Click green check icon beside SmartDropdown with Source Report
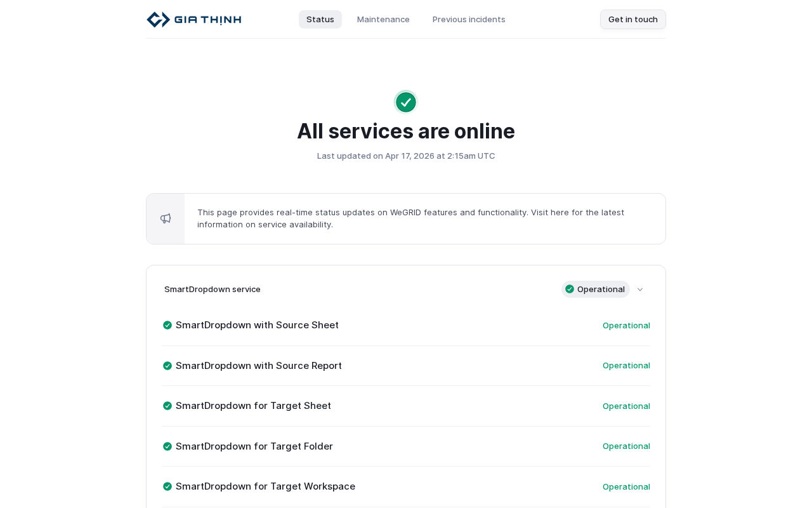812x508 pixels. tap(167, 366)
